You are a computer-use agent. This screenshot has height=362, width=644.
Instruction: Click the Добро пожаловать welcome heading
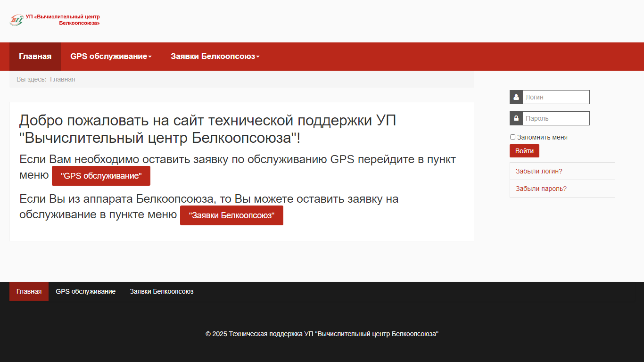pos(207,130)
